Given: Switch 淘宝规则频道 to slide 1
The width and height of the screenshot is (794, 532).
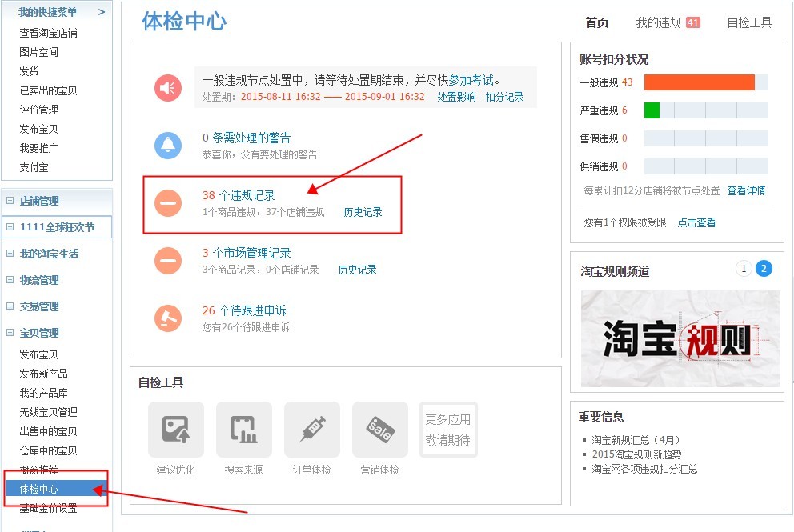Looking at the screenshot, I should [744, 268].
